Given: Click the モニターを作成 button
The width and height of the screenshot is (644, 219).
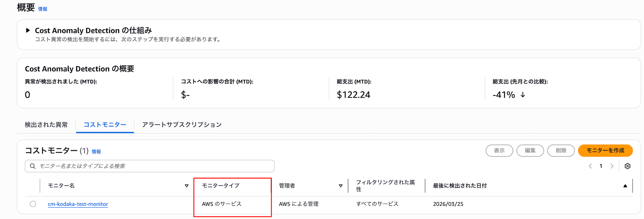Looking at the screenshot, I should (x=605, y=150).
